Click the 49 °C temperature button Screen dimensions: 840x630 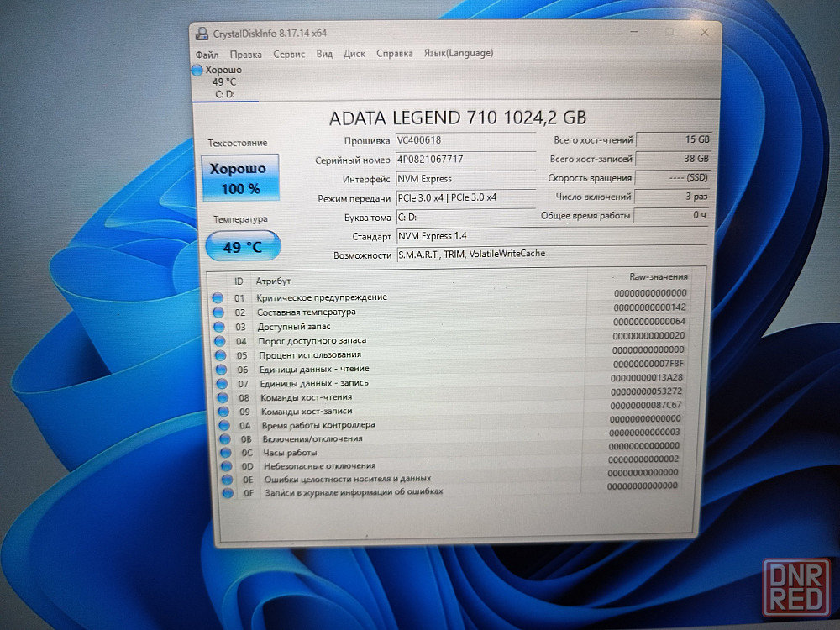pos(244,246)
